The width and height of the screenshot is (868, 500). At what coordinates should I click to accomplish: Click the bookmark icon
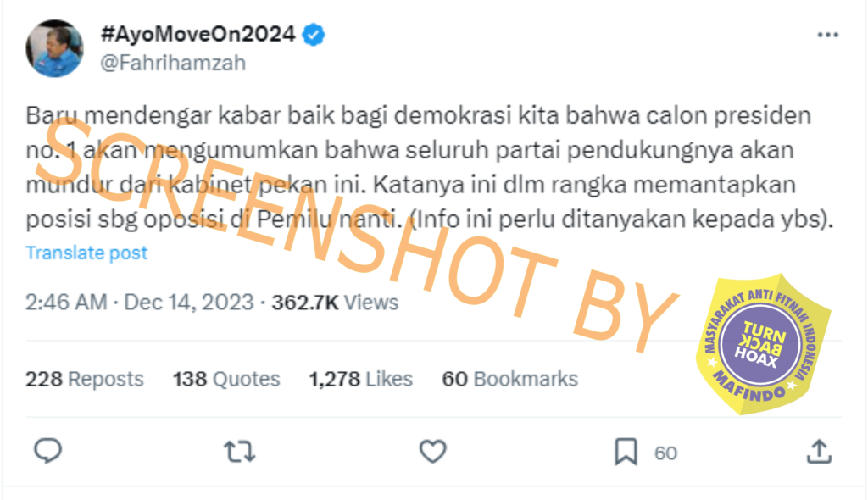click(x=626, y=452)
